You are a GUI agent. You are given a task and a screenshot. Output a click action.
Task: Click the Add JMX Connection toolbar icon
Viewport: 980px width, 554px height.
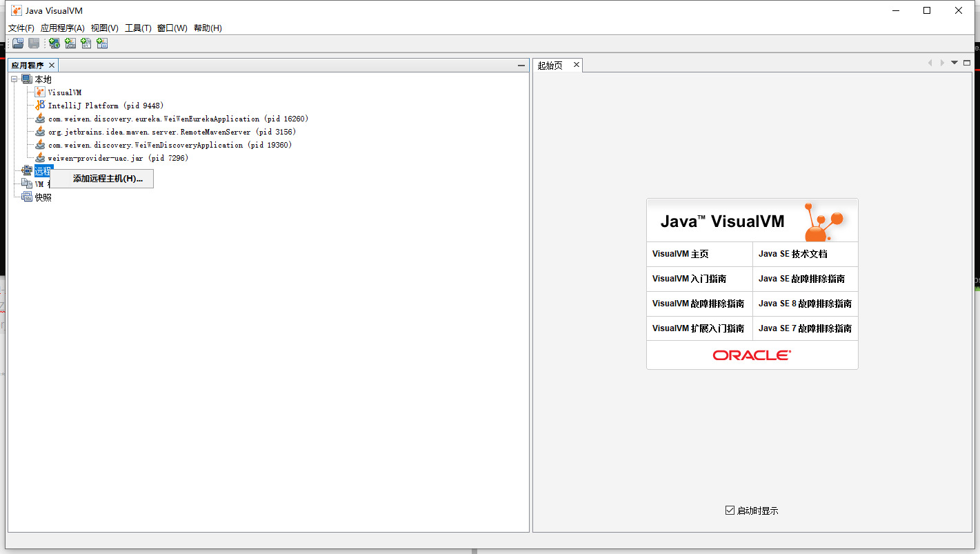pyautogui.click(x=70, y=43)
